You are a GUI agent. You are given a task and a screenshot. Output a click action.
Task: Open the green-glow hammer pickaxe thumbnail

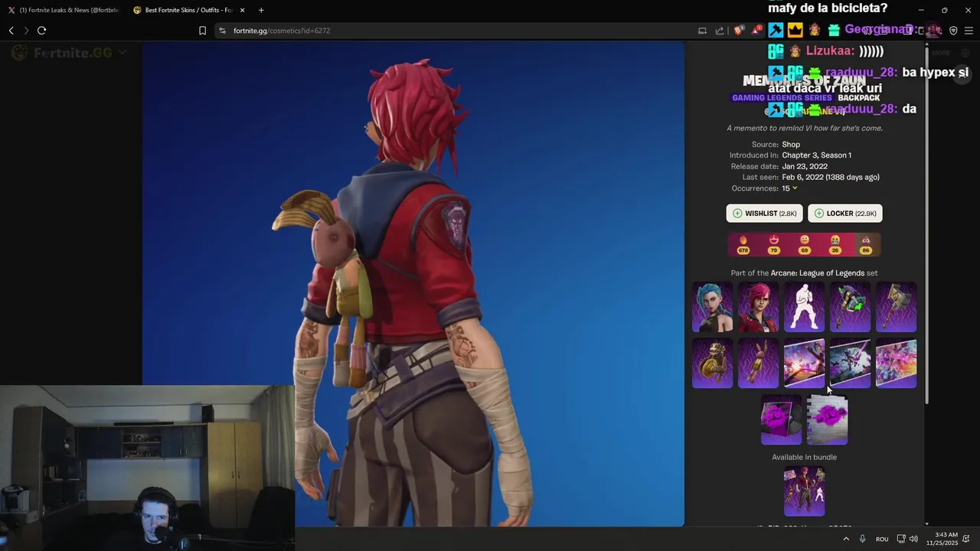[x=851, y=307]
